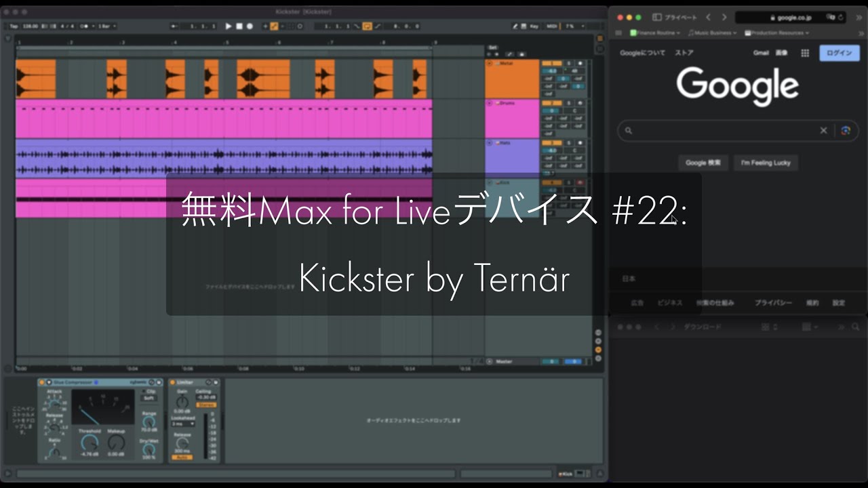Select the Metal track header
Image resolution: width=868 pixels, height=488 pixels.
tap(512, 79)
